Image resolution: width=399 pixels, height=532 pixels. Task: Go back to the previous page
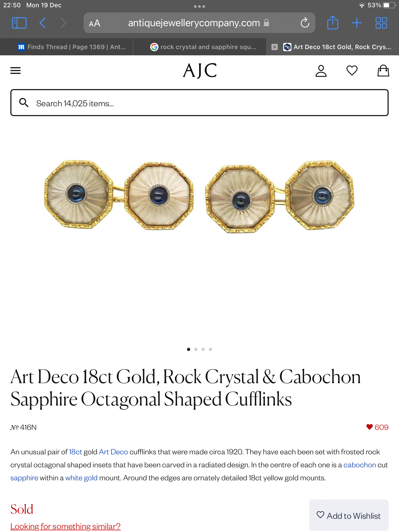43,23
